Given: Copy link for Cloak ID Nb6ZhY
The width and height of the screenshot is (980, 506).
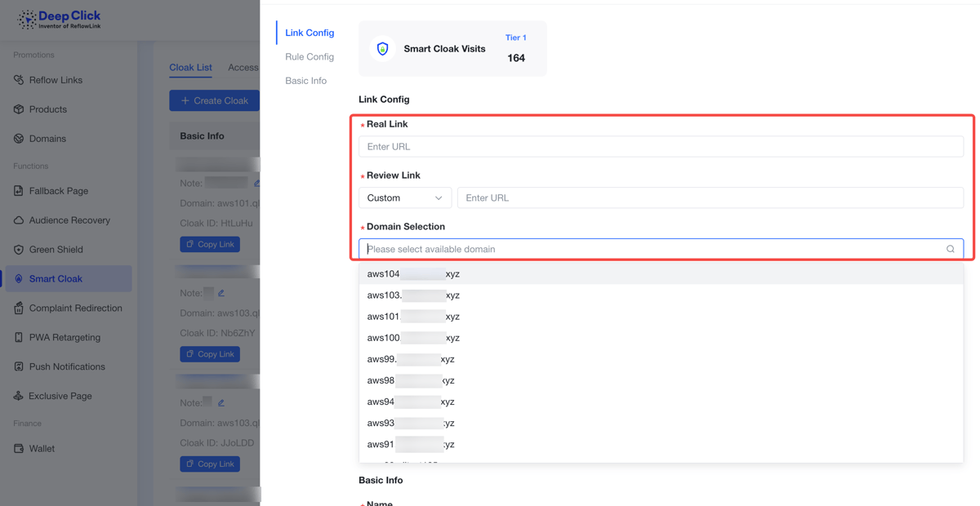Looking at the screenshot, I should click(x=210, y=354).
